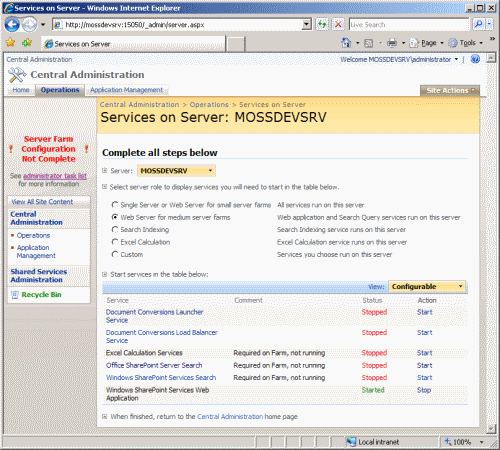Click Central Administration home page link

tap(230, 416)
